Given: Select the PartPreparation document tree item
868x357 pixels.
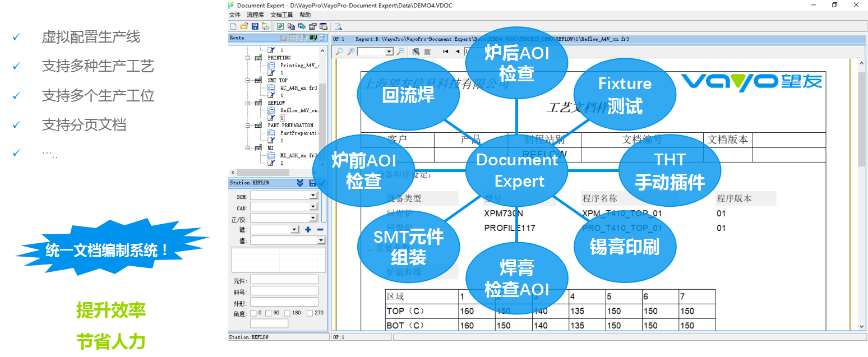Looking at the screenshot, I should pyautogui.click(x=299, y=133).
